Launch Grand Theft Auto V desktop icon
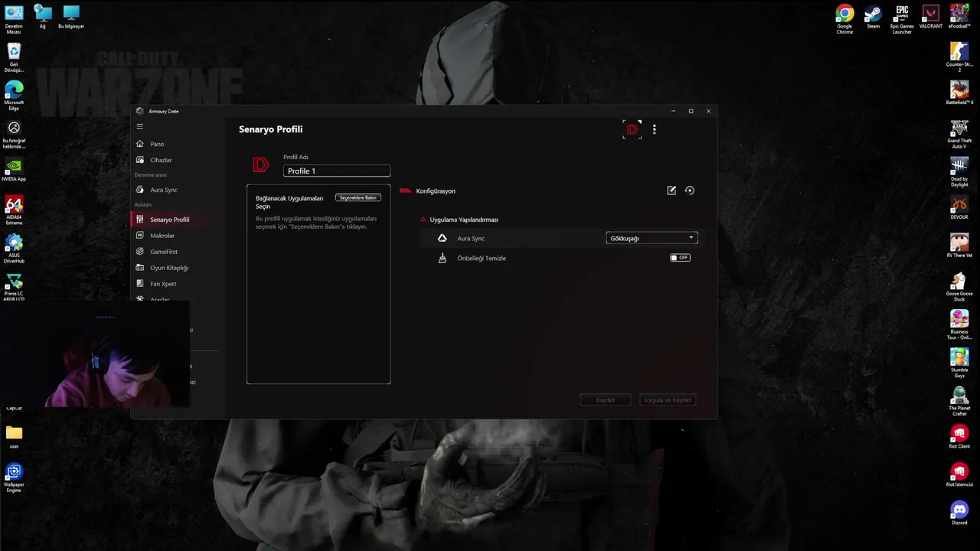Viewport: 980px width, 551px height. (x=959, y=134)
